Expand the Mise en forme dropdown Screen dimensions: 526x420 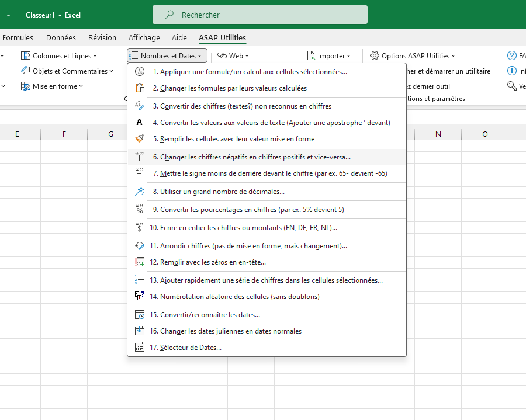coord(52,86)
